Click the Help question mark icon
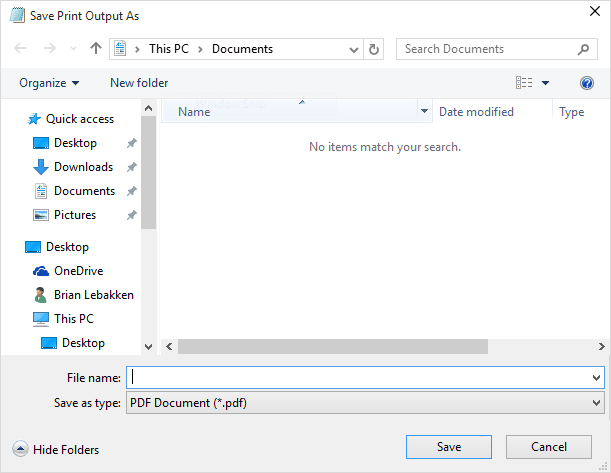611x473 pixels. (587, 83)
